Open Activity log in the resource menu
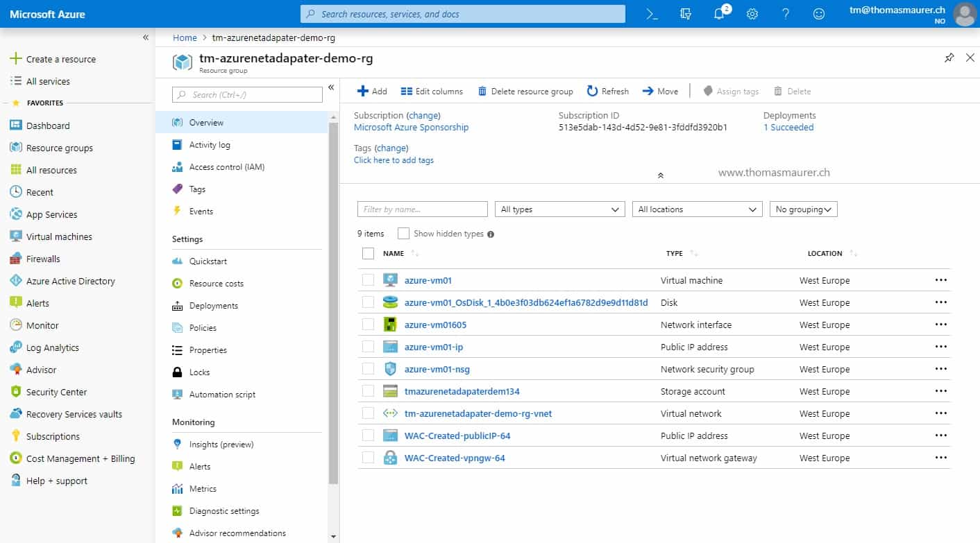980x543 pixels. tap(241, 145)
